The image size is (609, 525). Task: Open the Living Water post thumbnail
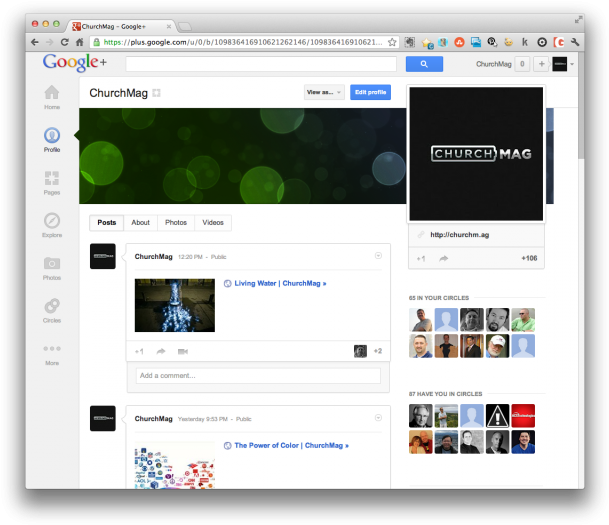174,305
